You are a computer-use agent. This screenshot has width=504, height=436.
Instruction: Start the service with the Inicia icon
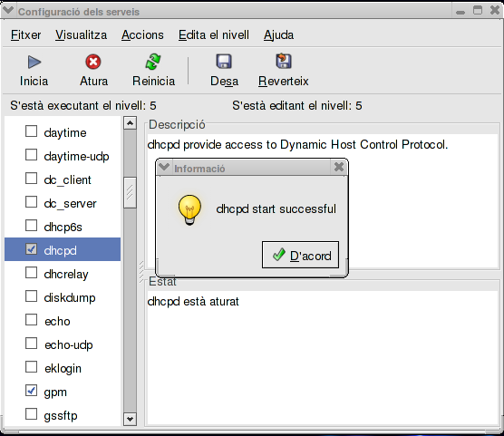coord(34,62)
